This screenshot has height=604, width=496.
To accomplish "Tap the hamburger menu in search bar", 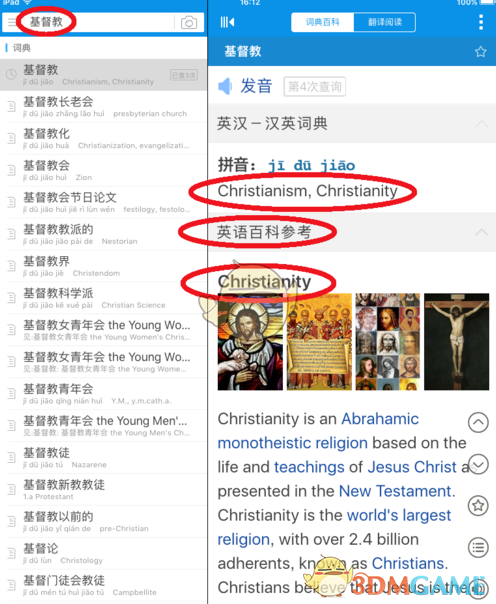I will [12, 22].
